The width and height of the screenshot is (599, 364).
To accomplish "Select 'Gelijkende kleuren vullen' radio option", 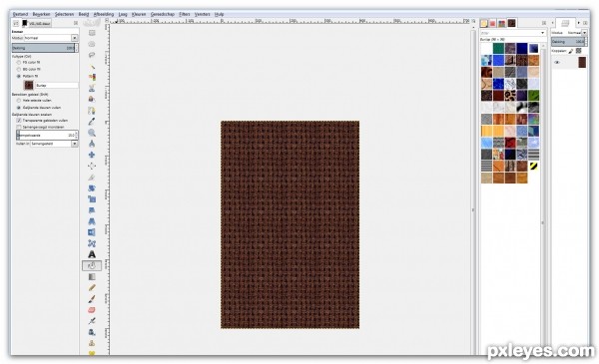I will [x=18, y=108].
